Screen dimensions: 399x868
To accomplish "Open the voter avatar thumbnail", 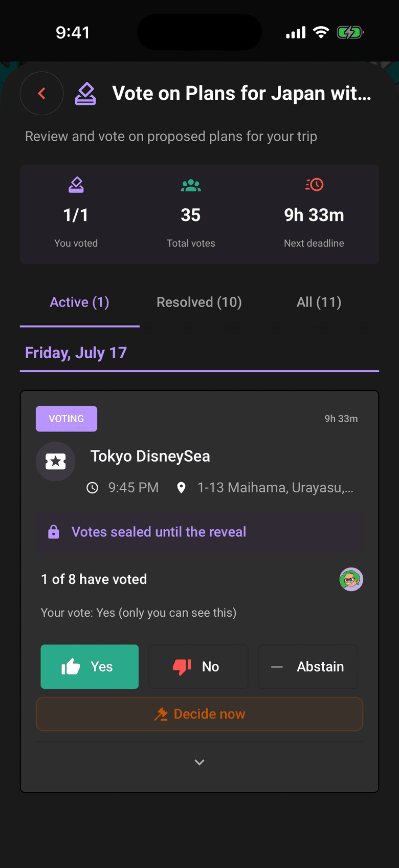I will 351,579.
